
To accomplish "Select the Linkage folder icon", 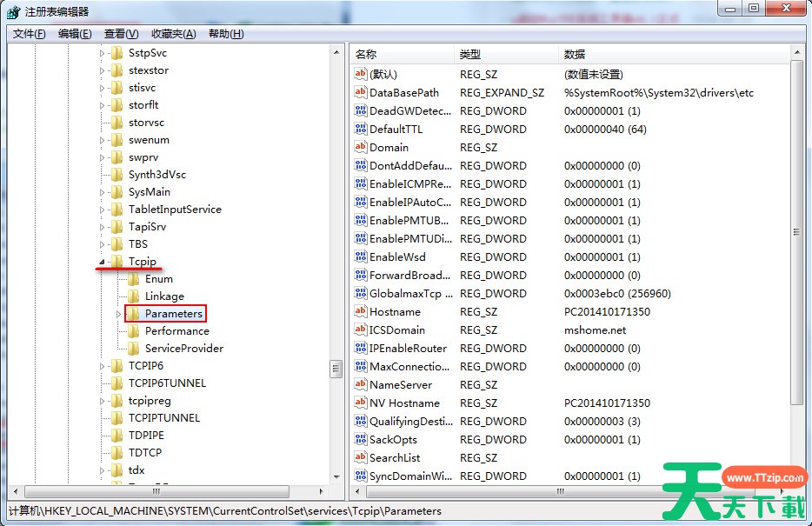I will [x=133, y=296].
